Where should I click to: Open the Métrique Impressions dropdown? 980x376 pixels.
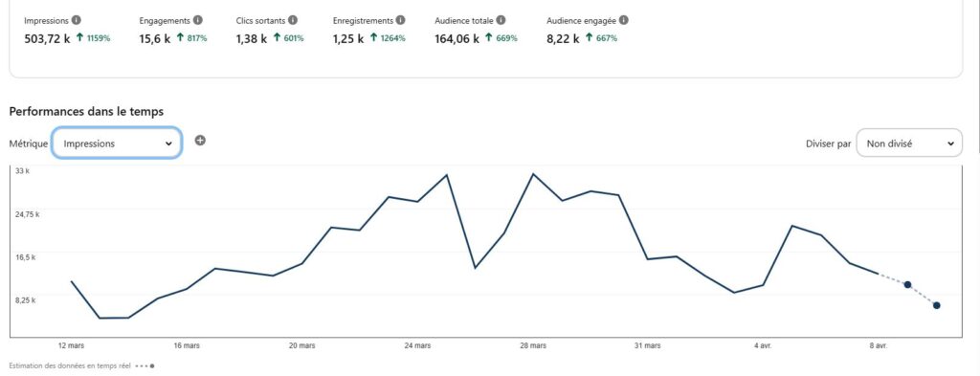tap(117, 143)
